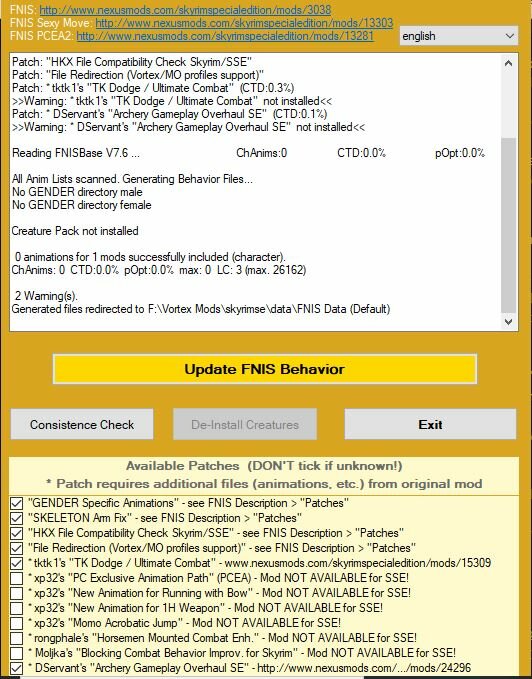Tick New Animation for Running with Bow
The width and height of the screenshot is (532, 679).
tap(16, 593)
